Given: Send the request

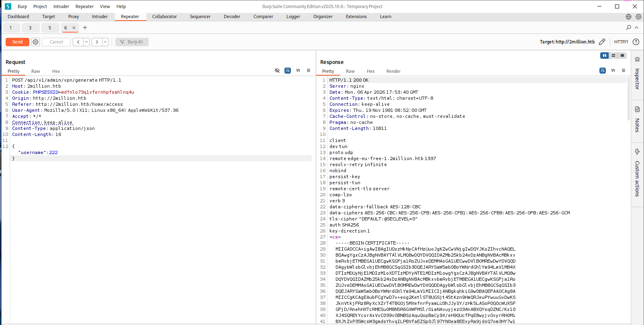Looking at the screenshot, I should [17, 42].
